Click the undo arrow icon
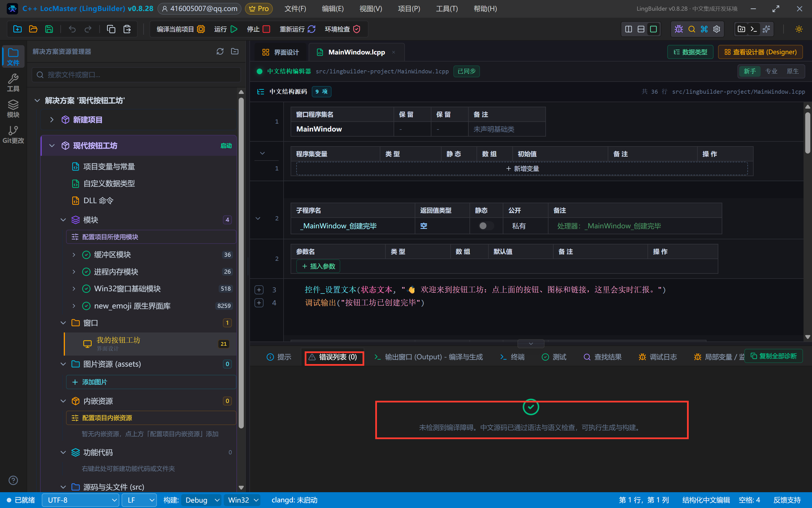Viewport: 812px width, 508px height. point(72,29)
